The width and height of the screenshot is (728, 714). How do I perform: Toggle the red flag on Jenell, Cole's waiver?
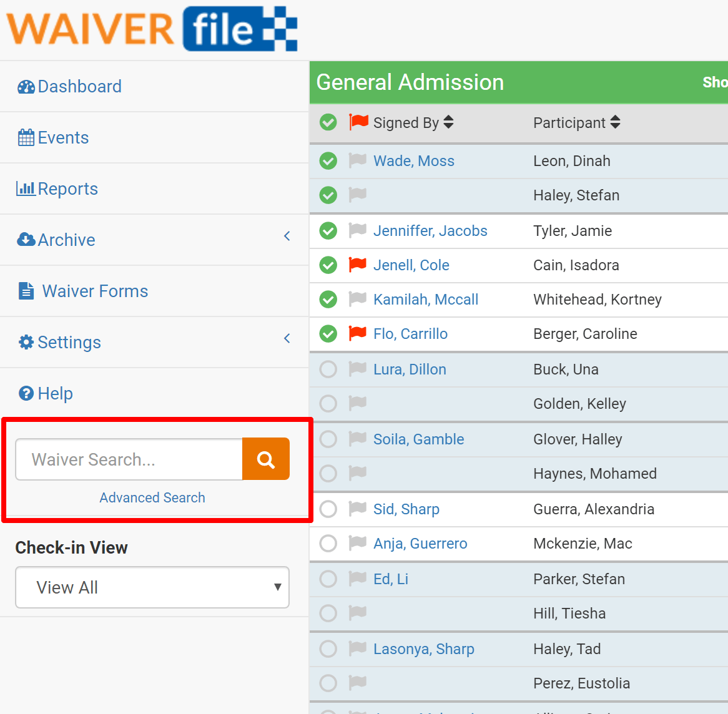pos(357,265)
